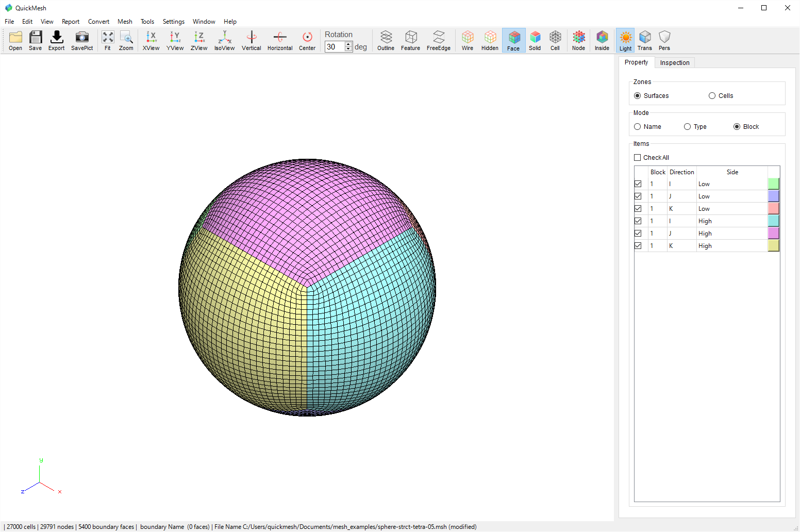The image size is (800, 532).
Task: Click magenta swatch for J High
Action: coord(773,234)
